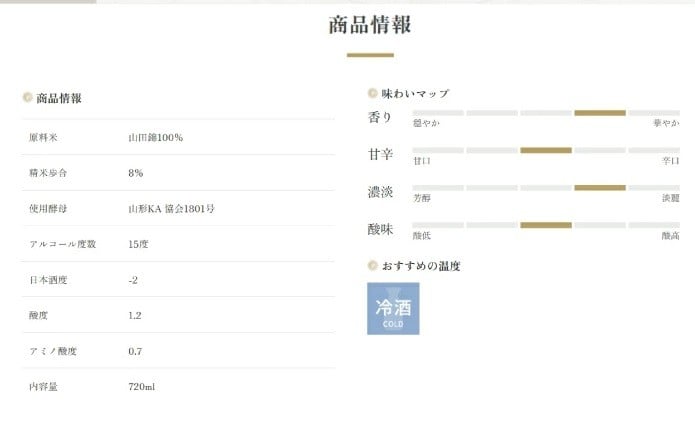Click the 山形KA 協会1801号 yeast value
This screenshot has width=695, height=423.
coord(172,209)
